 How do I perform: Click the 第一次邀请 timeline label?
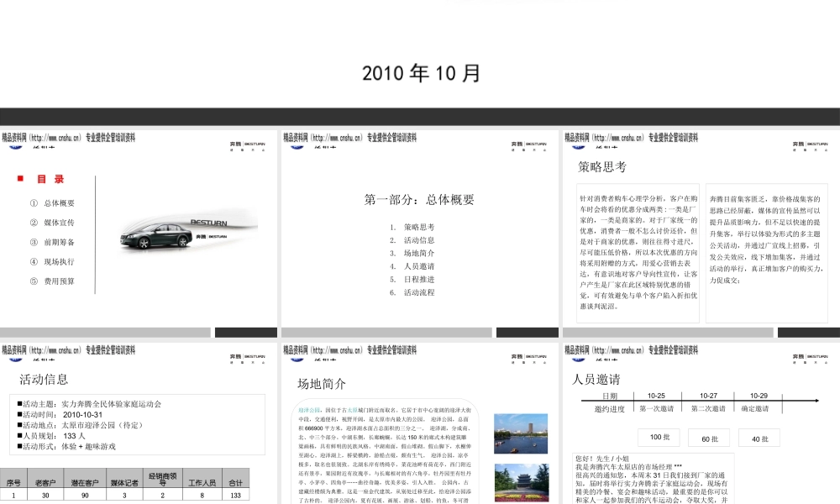(x=657, y=409)
